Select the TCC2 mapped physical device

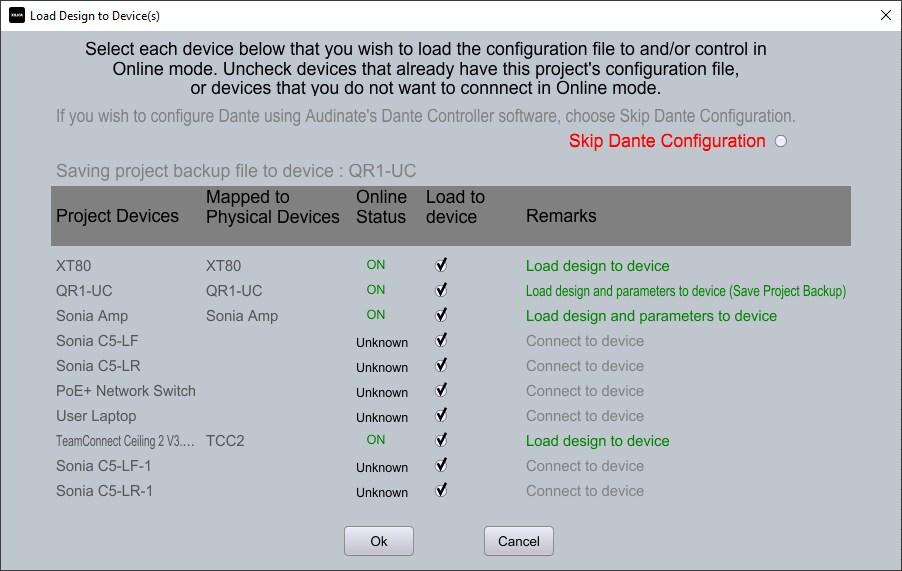pos(225,441)
